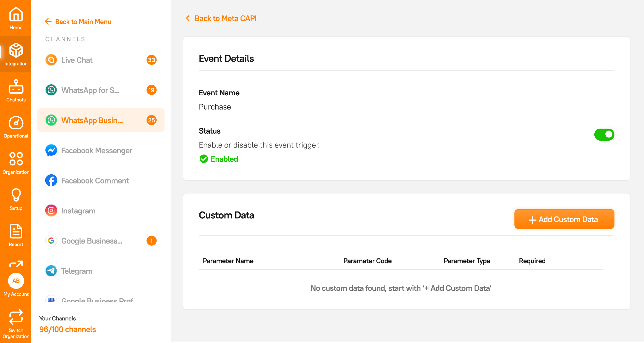Open the Setup lightbulb icon
The width and height of the screenshot is (644, 343).
16,195
